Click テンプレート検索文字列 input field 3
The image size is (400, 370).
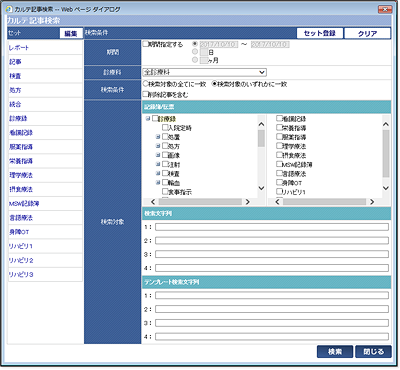pos(272,323)
